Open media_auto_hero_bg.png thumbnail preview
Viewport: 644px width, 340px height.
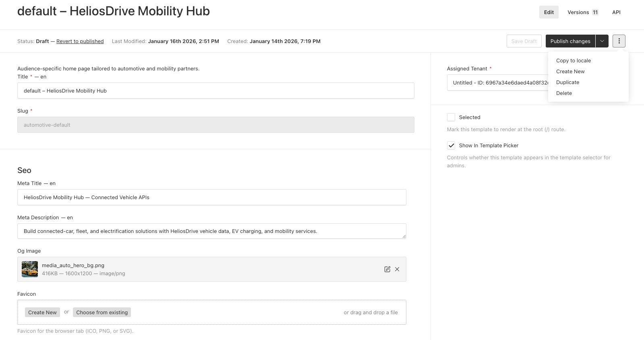click(x=30, y=269)
